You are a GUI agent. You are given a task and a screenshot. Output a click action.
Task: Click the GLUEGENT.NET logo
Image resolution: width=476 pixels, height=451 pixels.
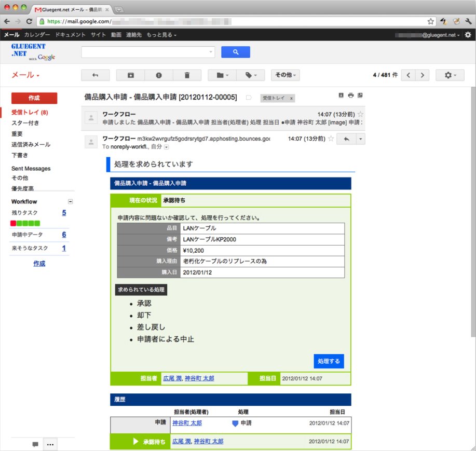pos(33,51)
